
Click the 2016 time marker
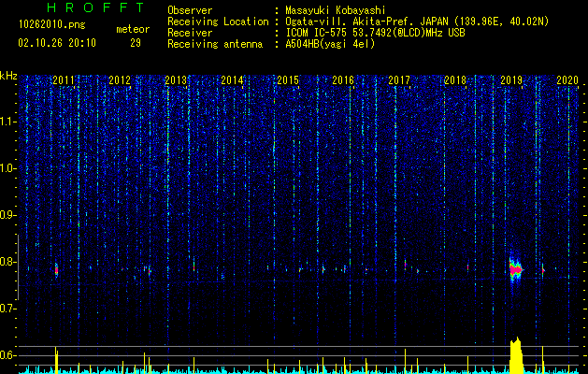(x=343, y=79)
